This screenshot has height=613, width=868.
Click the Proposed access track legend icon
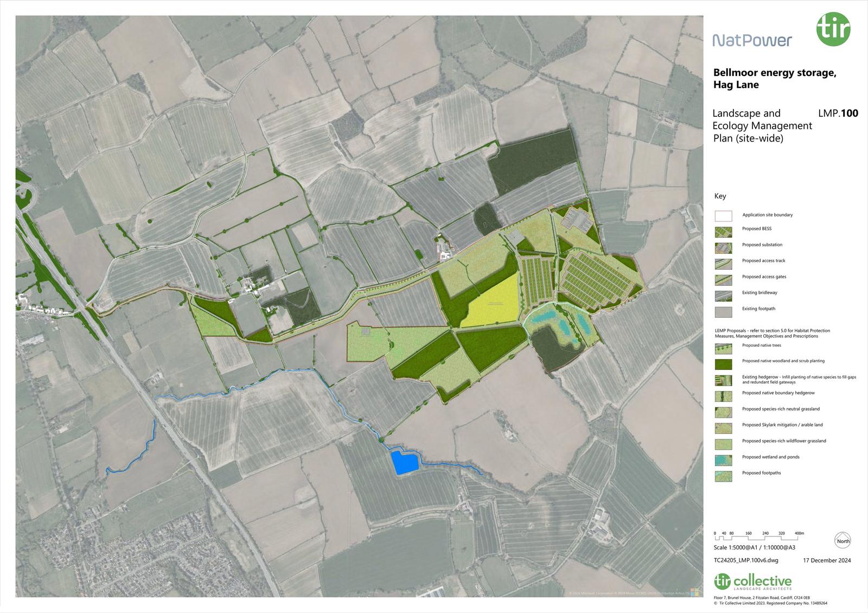coord(723,264)
